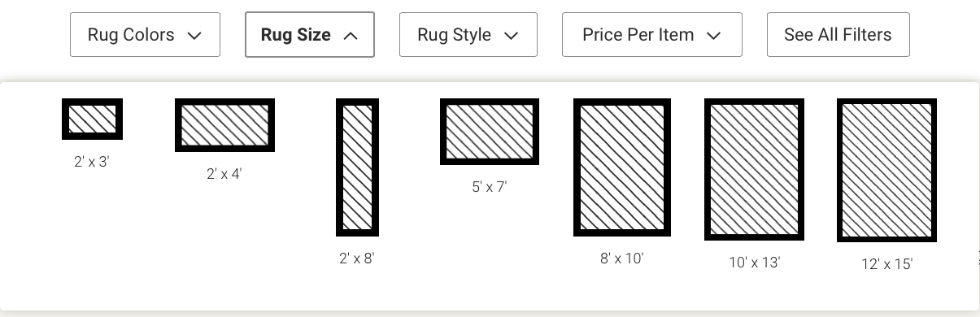Image resolution: width=980 pixels, height=317 pixels.
Task: Expand the Rug Style filter
Action: (468, 35)
